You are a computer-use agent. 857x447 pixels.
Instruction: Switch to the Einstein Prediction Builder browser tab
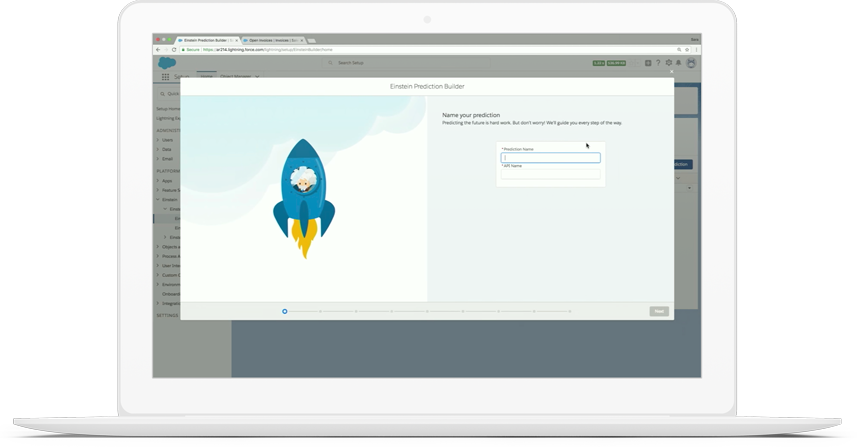(208, 40)
